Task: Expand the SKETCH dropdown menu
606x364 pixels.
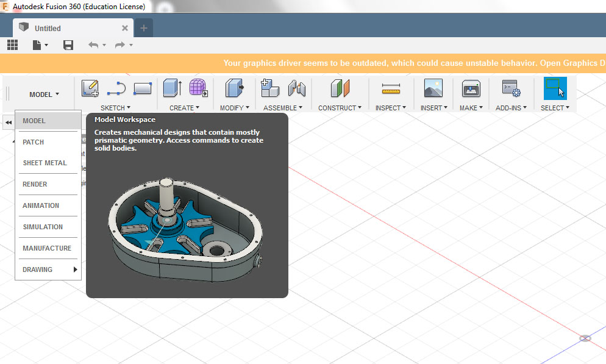Action: tap(116, 108)
